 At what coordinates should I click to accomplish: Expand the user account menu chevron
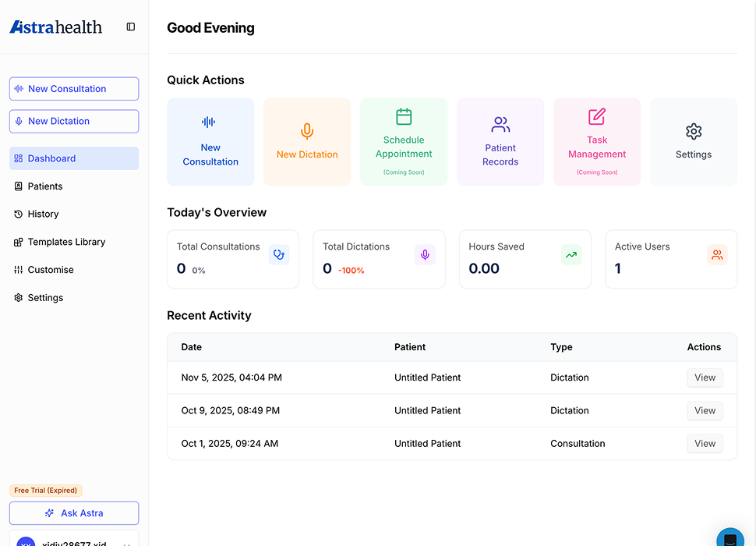point(126,544)
